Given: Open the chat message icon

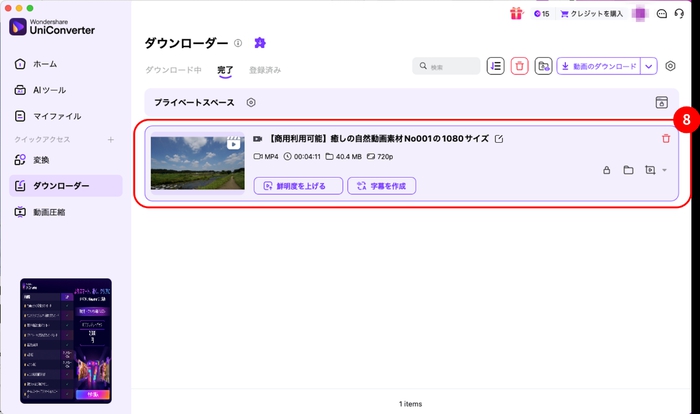Looking at the screenshot, I should click(662, 14).
